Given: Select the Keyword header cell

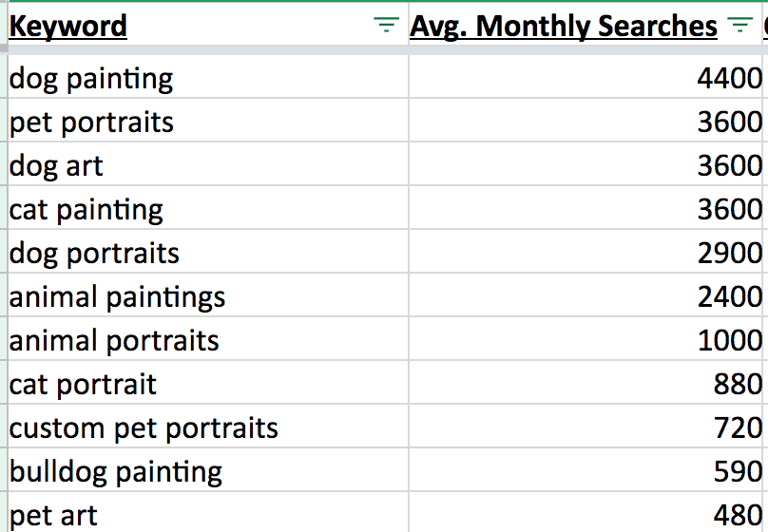Looking at the screenshot, I should (x=208, y=25).
